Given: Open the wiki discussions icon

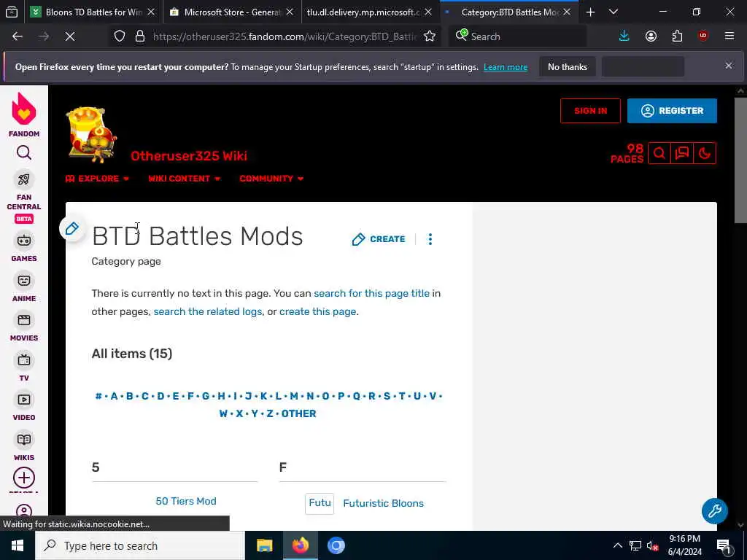Looking at the screenshot, I should coord(682,153).
